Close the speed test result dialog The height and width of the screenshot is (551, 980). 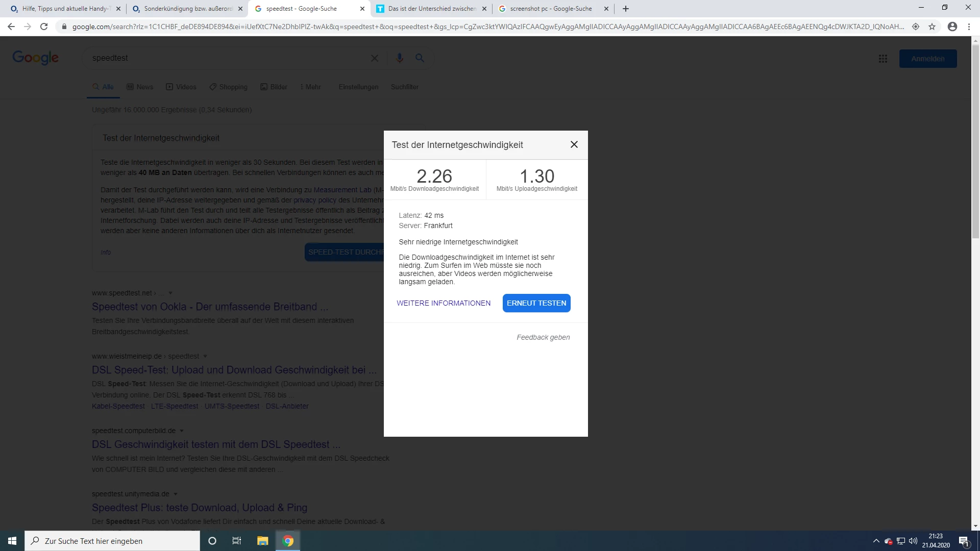coord(574,144)
